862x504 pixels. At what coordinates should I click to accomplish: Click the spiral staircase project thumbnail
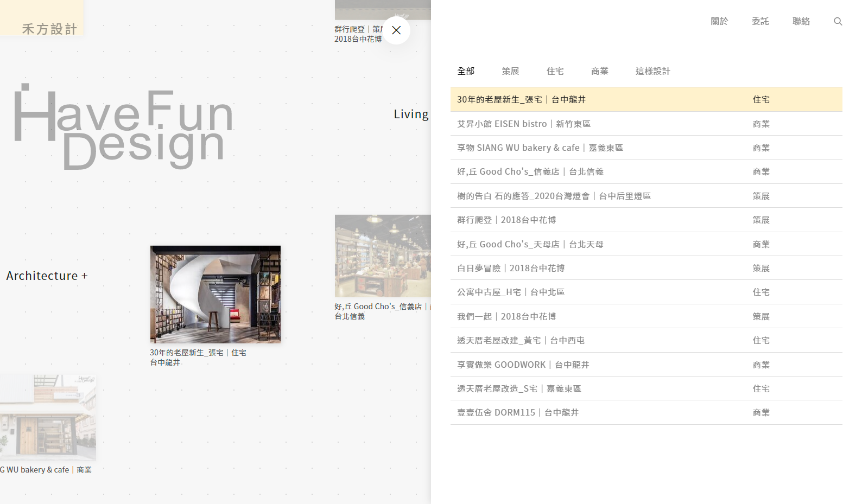point(215,294)
